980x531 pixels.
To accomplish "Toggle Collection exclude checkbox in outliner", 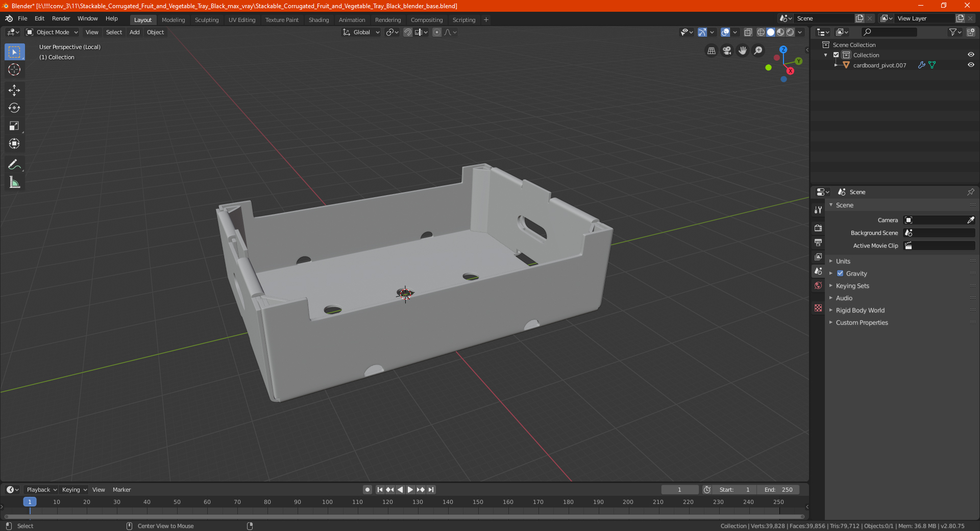I will tap(836, 55).
